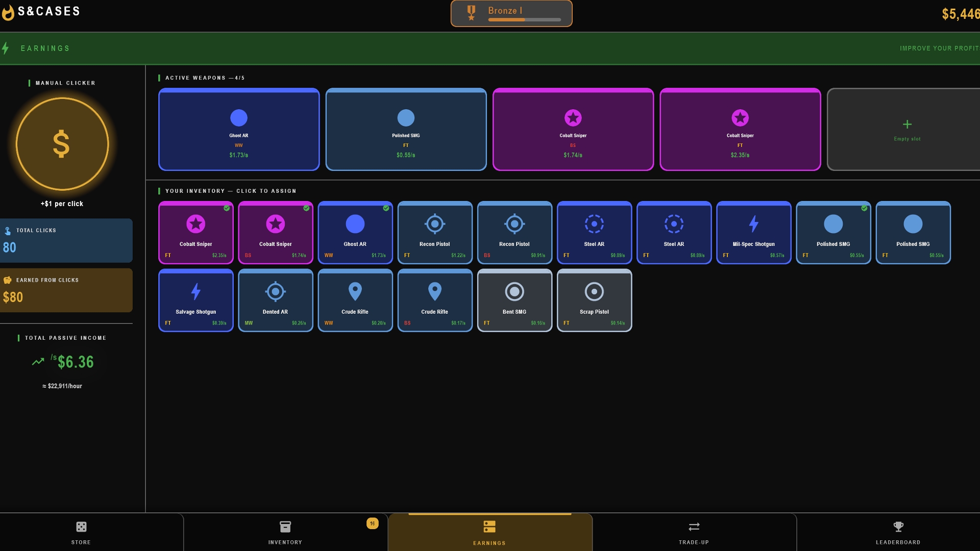Click the inventory count badge 16
Viewport: 980px width, 551px height.
372,523
